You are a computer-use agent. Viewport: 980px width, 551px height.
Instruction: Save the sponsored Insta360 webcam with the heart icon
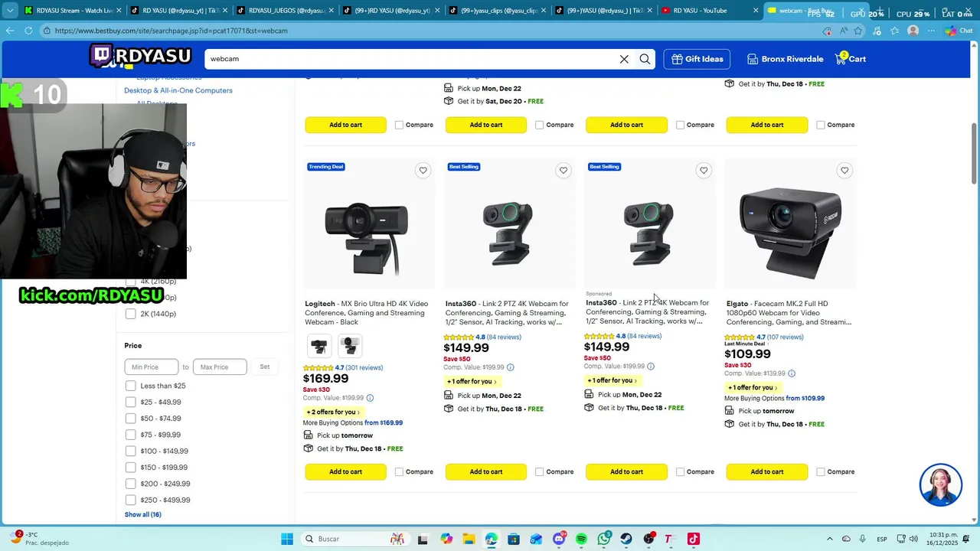tap(704, 171)
